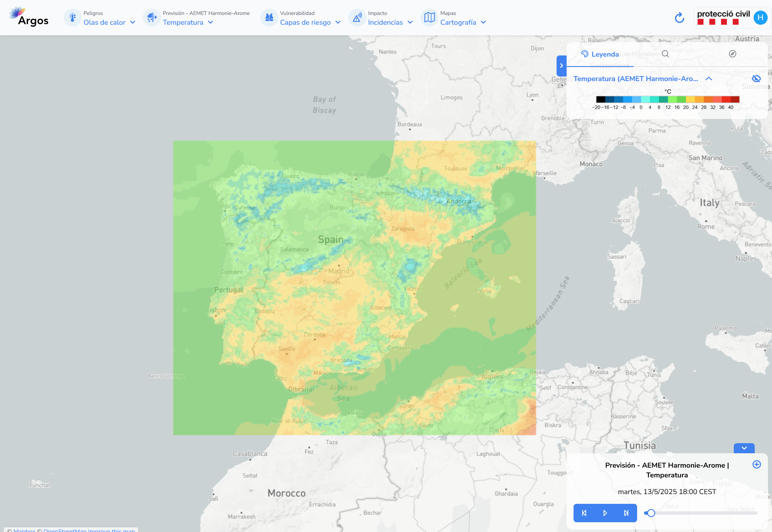Open the Capas de riesgo dropdown
This screenshot has width=772, height=532.
coord(310,22)
